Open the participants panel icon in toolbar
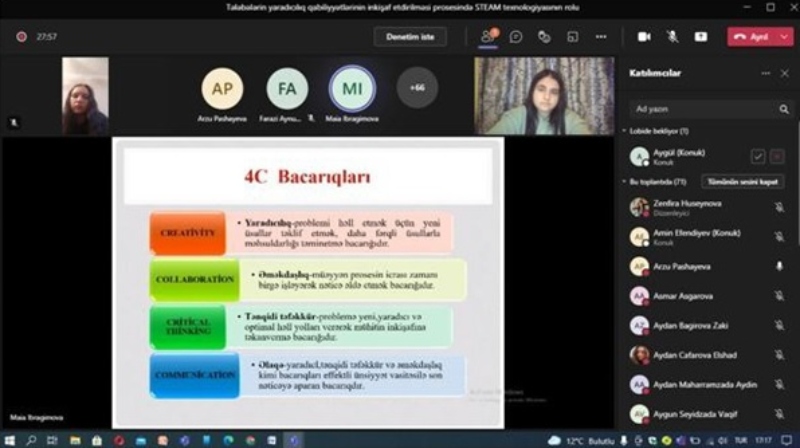Viewport: 800px width, 448px height. point(488,36)
